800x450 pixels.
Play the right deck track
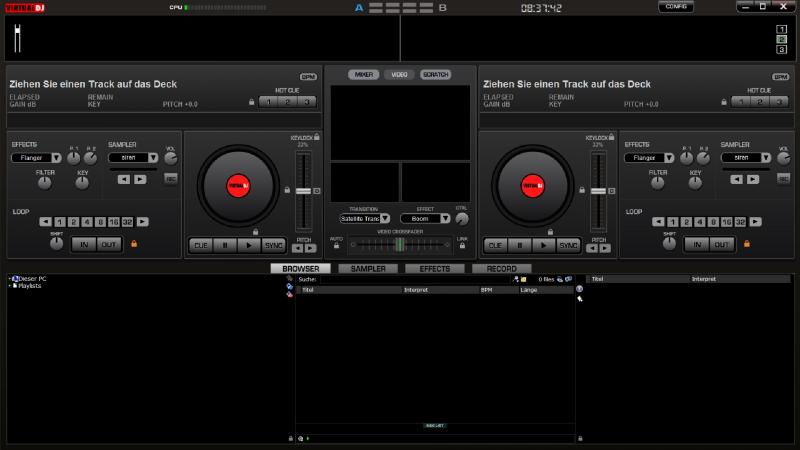pyautogui.click(x=543, y=245)
